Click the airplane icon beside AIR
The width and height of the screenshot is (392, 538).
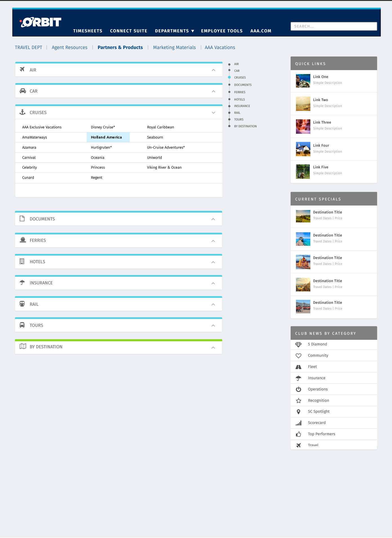(x=22, y=69)
